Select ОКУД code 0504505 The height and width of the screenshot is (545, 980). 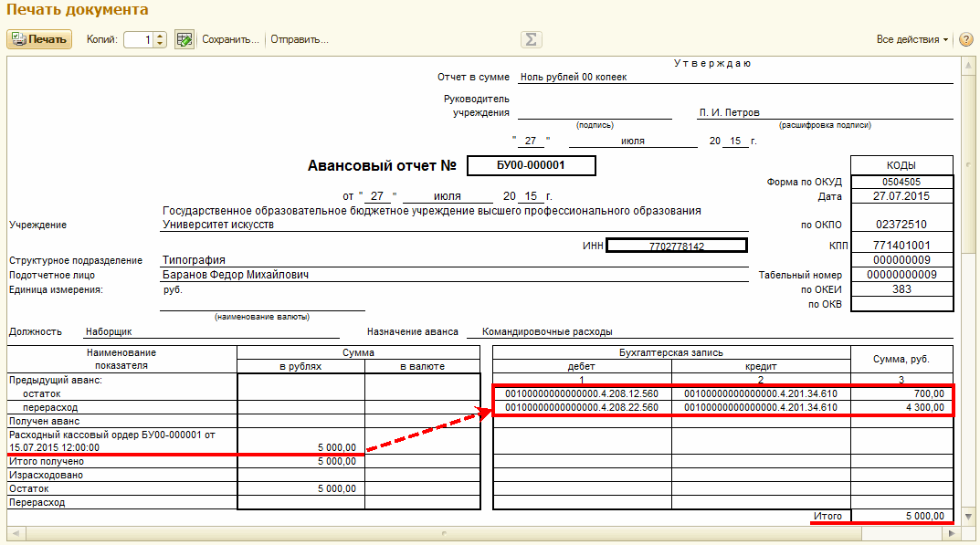[x=901, y=182]
